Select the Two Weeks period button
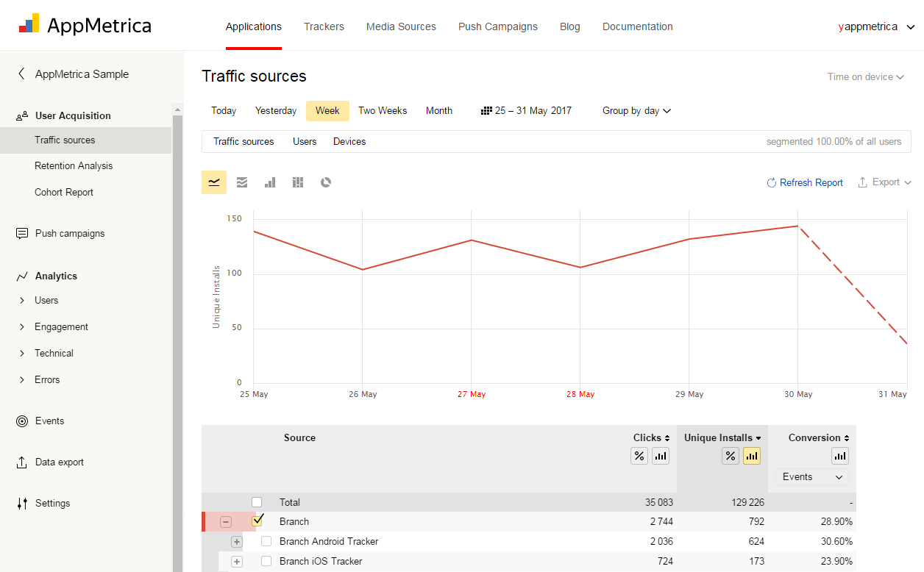Image resolution: width=924 pixels, height=572 pixels. click(383, 111)
